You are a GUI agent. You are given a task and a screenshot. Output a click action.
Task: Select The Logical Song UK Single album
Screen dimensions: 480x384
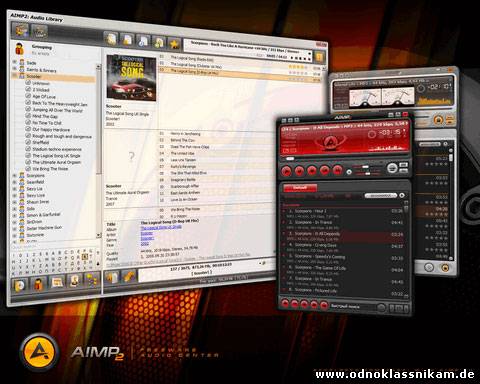pyautogui.click(x=56, y=156)
